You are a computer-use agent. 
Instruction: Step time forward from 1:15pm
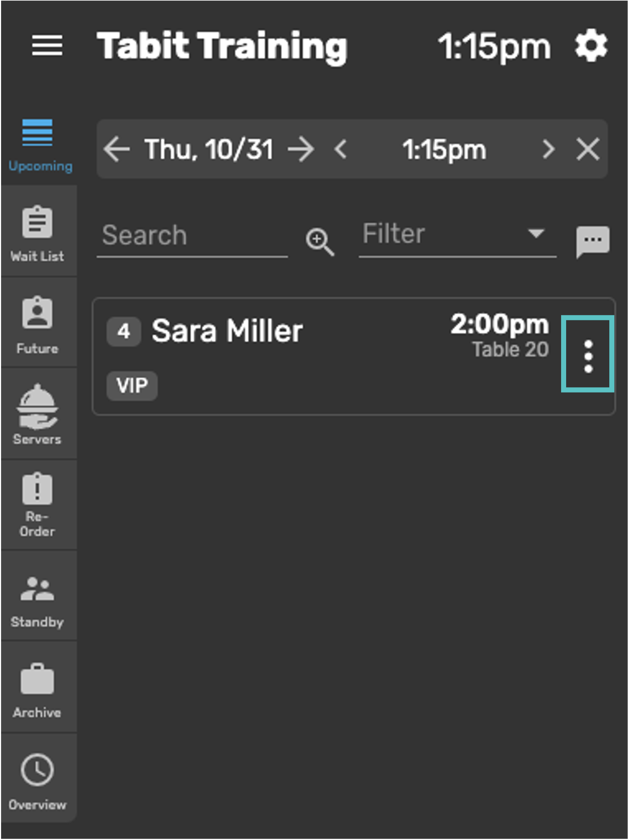pyautogui.click(x=548, y=149)
